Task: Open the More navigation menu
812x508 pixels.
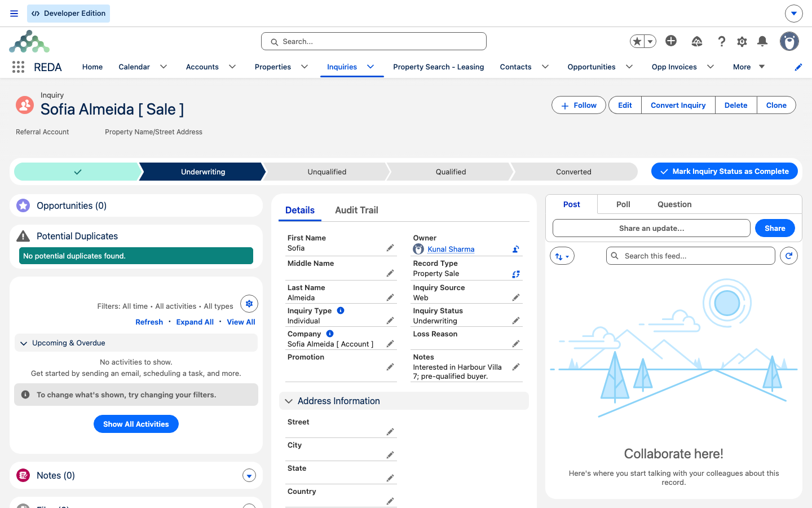Action: [x=749, y=67]
